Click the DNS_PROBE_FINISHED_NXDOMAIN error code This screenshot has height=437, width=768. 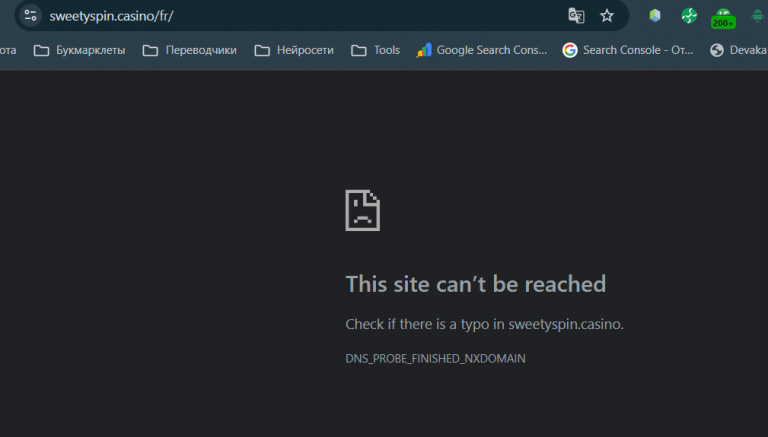pos(435,359)
